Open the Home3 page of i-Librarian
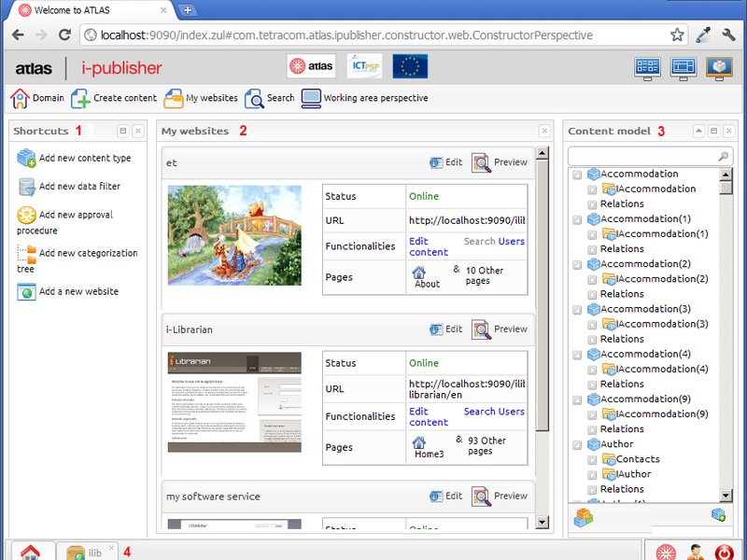 (x=429, y=448)
